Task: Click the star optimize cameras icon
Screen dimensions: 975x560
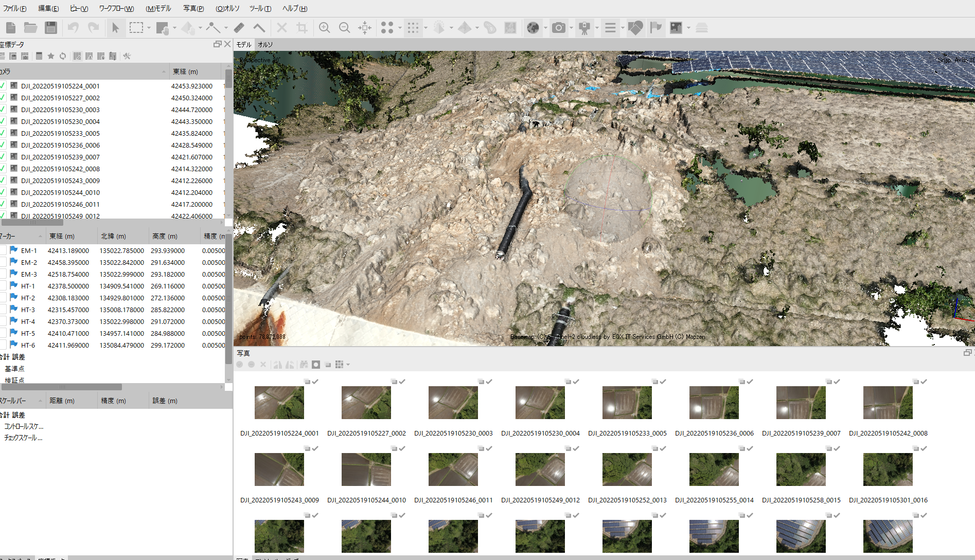Action: [51, 56]
